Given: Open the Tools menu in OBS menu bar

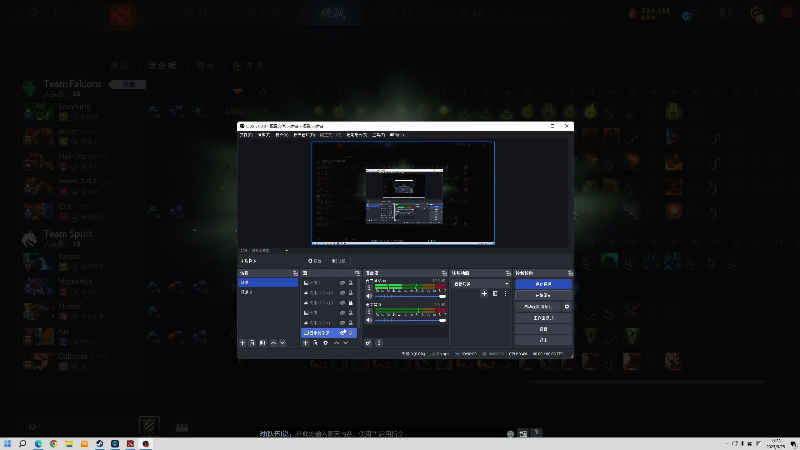Looking at the screenshot, I should tap(378, 135).
